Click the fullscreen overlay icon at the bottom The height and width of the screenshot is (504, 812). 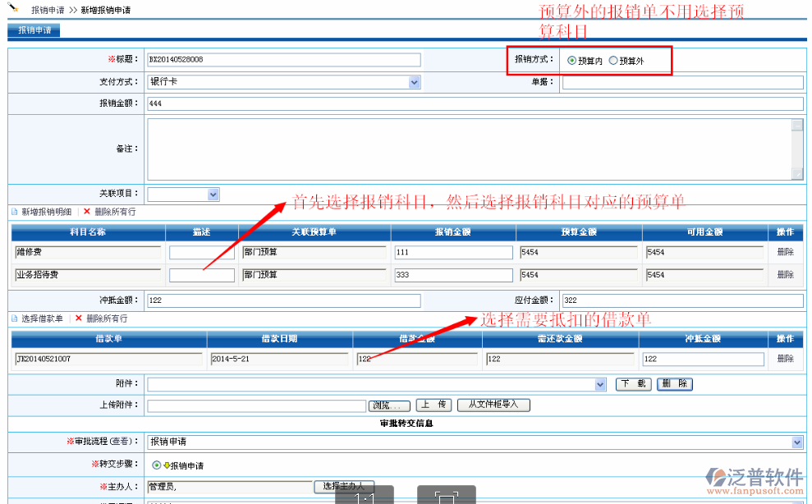446,497
